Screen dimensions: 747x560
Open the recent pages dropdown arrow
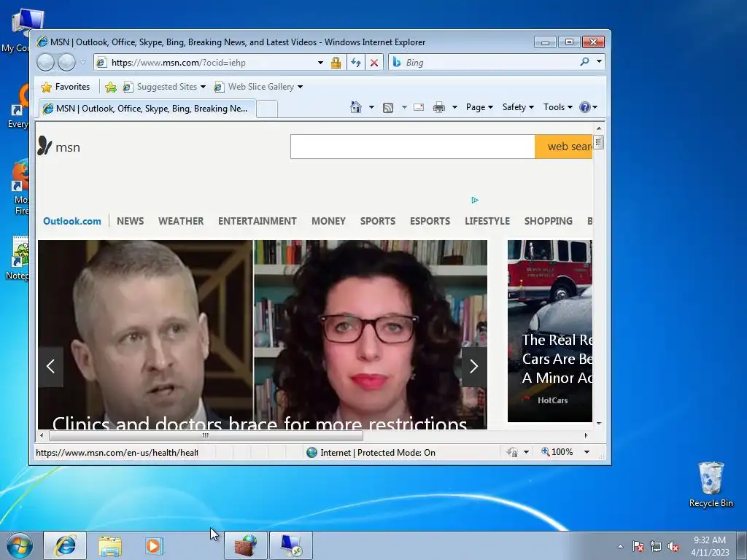pos(83,63)
